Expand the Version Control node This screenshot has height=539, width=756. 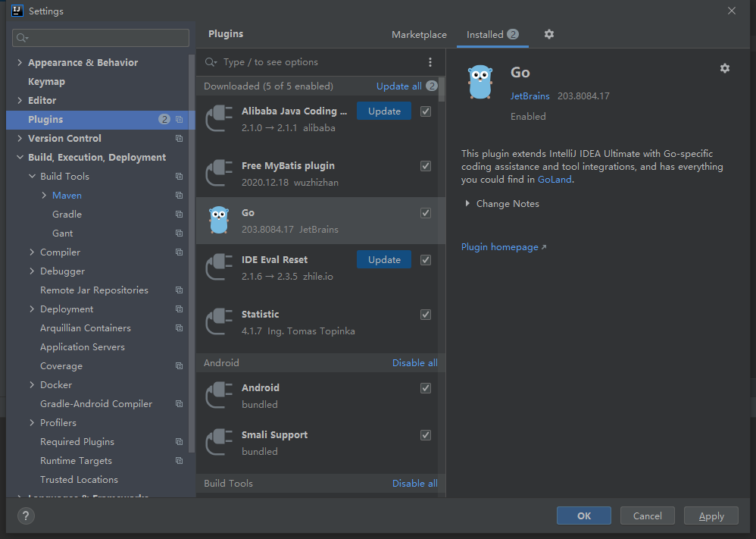20,139
